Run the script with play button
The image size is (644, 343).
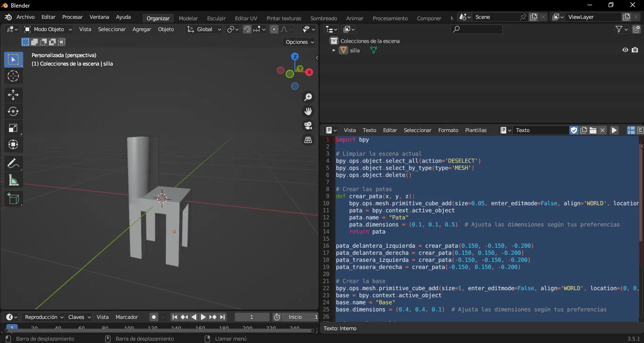click(614, 130)
